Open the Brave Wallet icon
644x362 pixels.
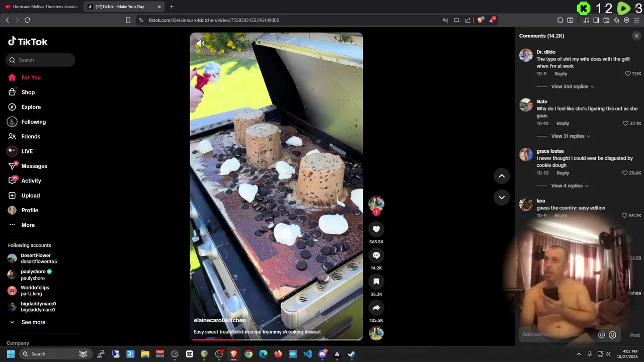tap(606, 20)
